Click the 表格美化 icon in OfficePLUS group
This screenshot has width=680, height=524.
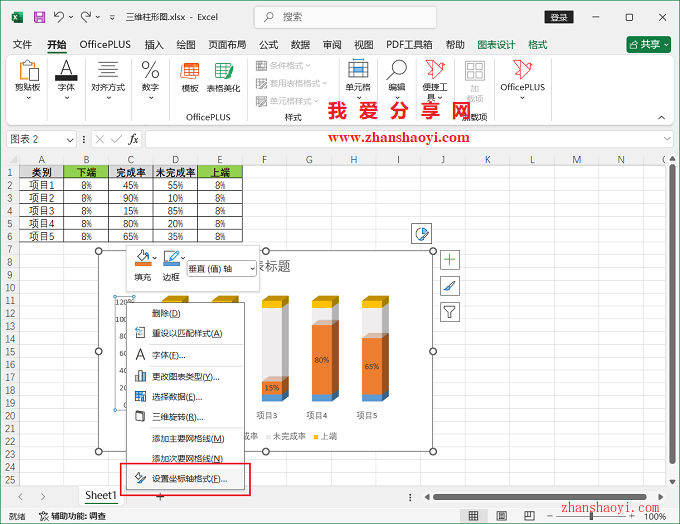223,77
